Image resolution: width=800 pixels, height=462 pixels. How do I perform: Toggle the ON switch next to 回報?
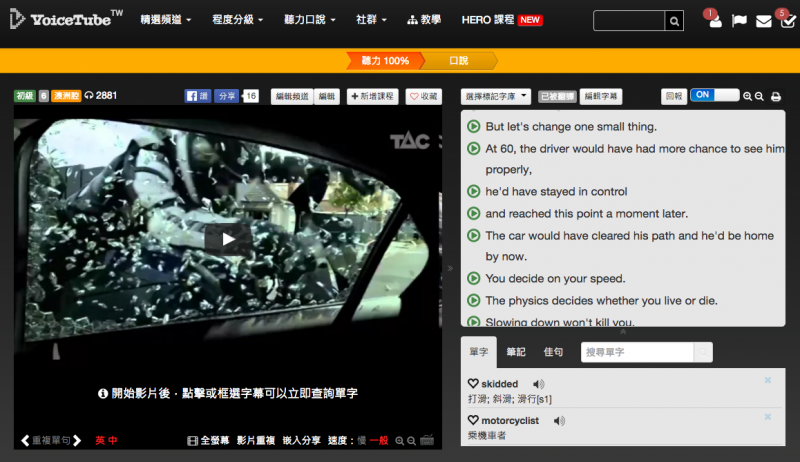(714, 96)
